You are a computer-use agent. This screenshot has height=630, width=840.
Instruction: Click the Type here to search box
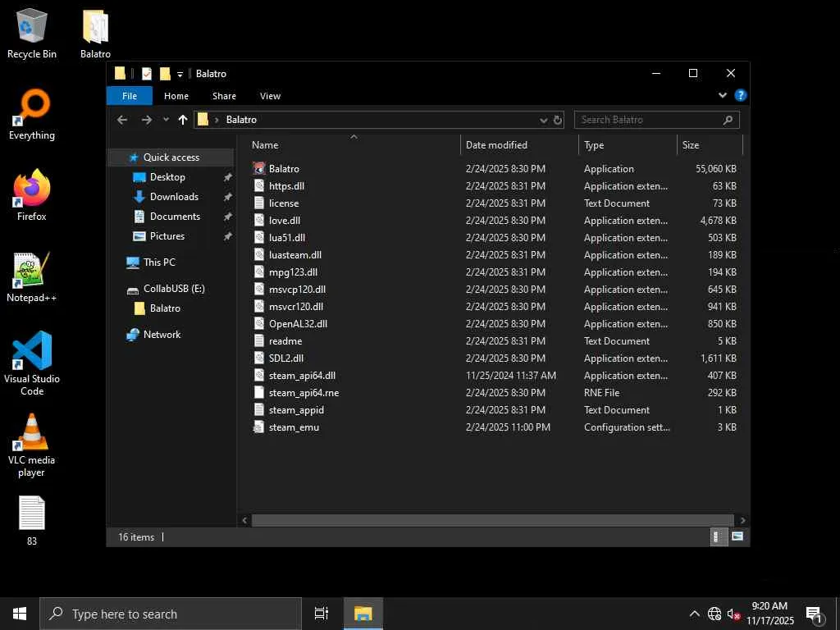[171, 614]
